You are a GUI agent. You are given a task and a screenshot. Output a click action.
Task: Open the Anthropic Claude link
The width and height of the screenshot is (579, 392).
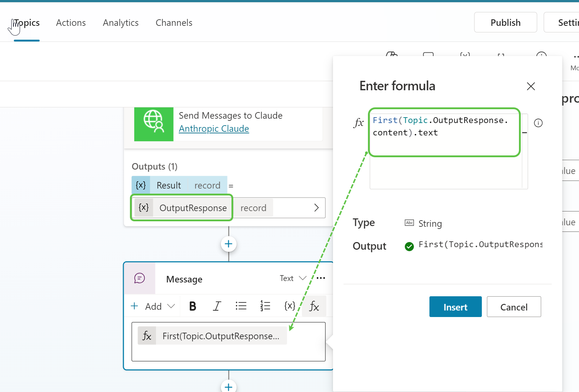pyautogui.click(x=214, y=129)
